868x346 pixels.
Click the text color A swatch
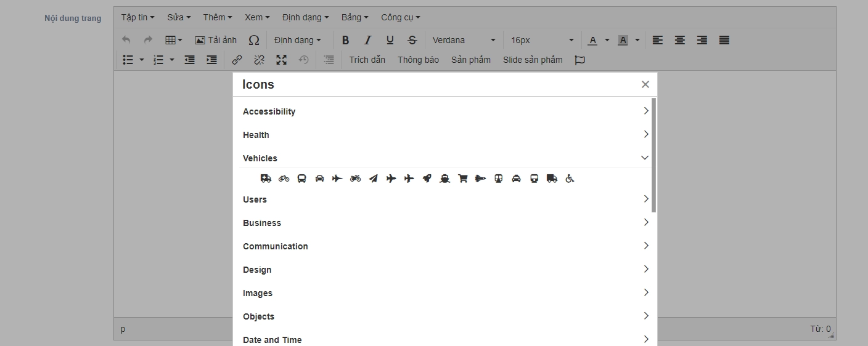click(x=592, y=40)
